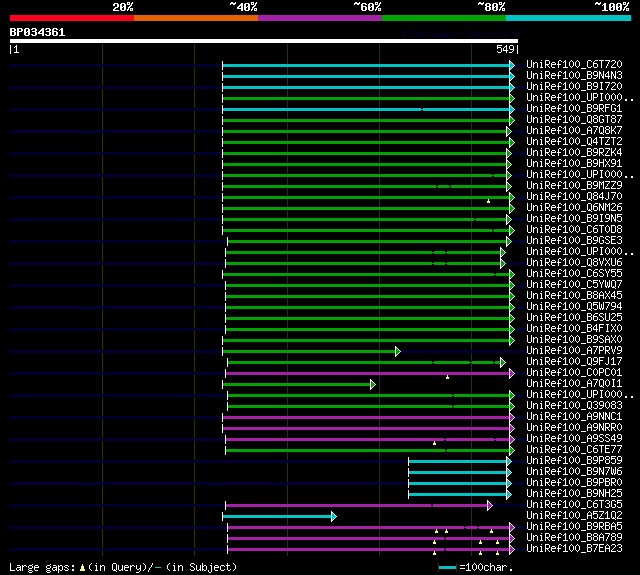The height and width of the screenshot is (575, 640).
Task: Click the arrowhead ending UniRef100_Q8VXU6 alignment
Action: tap(502, 264)
